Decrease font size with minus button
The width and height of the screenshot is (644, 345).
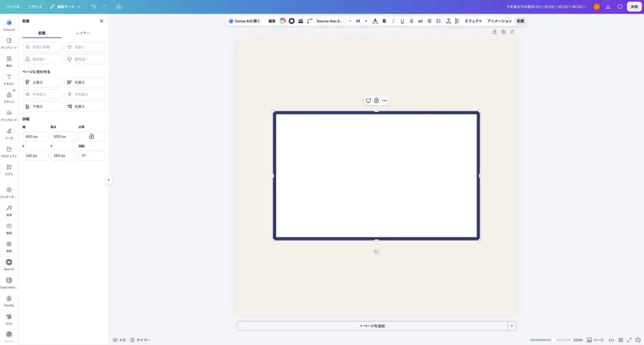pyautogui.click(x=350, y=21)
